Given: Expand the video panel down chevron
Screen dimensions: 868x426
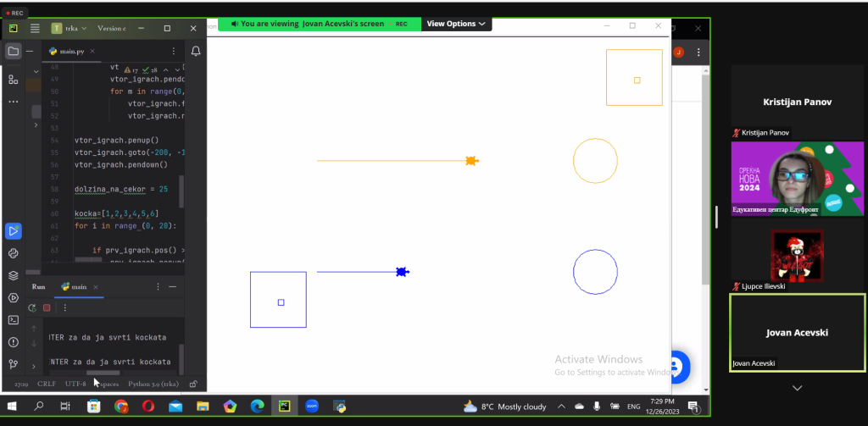Looking at the screenshot, I should pos(797,388).
